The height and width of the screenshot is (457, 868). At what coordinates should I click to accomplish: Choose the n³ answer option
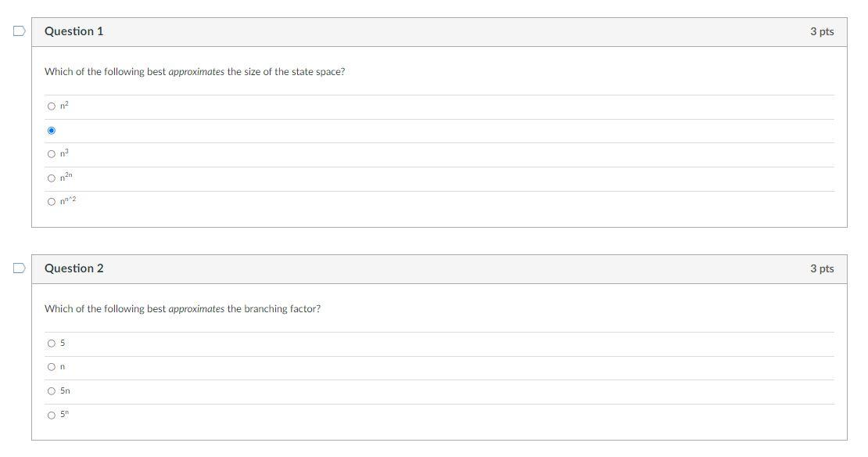[x=52, y=154]
